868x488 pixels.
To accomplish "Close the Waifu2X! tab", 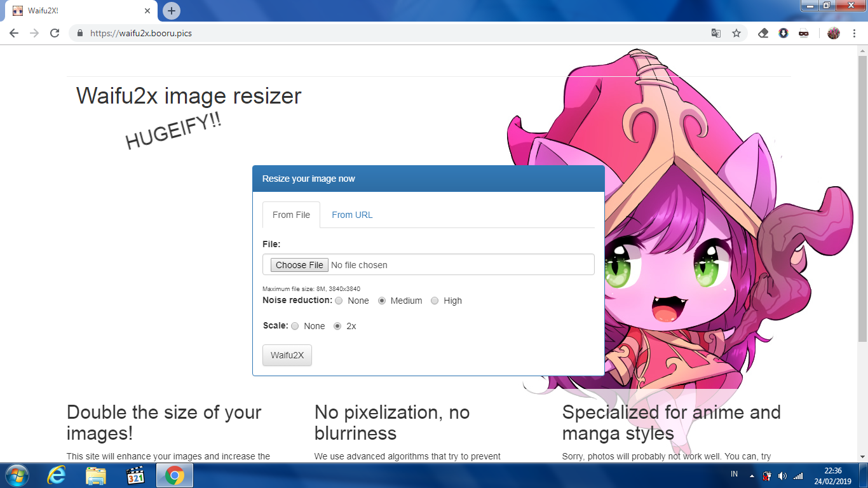I will [x=147, y=11].
